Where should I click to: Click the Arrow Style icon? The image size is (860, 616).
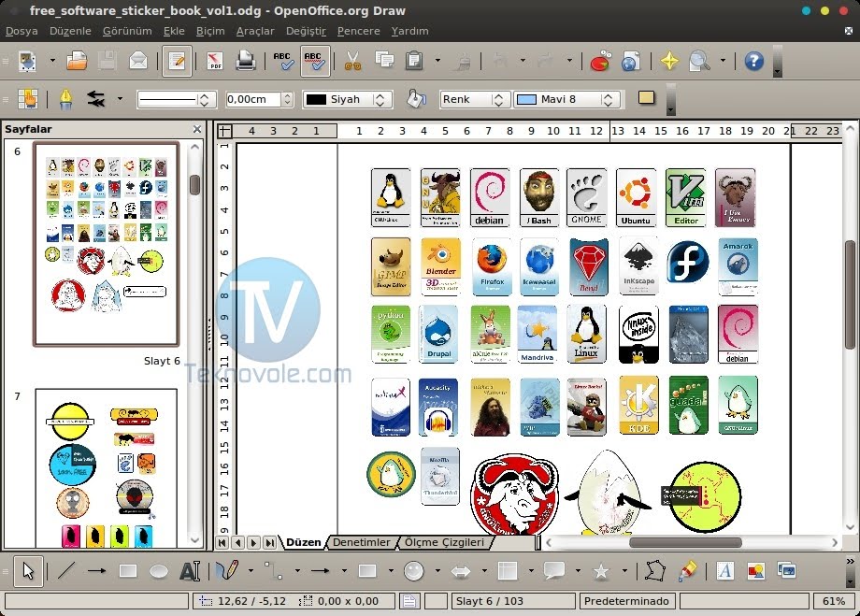tap(96, 99)
